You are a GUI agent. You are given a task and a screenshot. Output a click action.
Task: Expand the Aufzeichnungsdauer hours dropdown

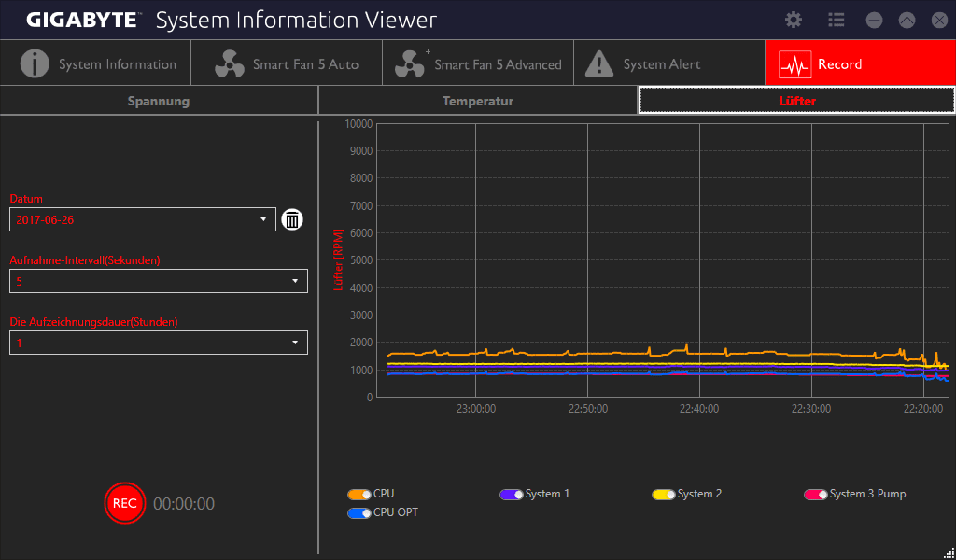(x=159, y=343)
